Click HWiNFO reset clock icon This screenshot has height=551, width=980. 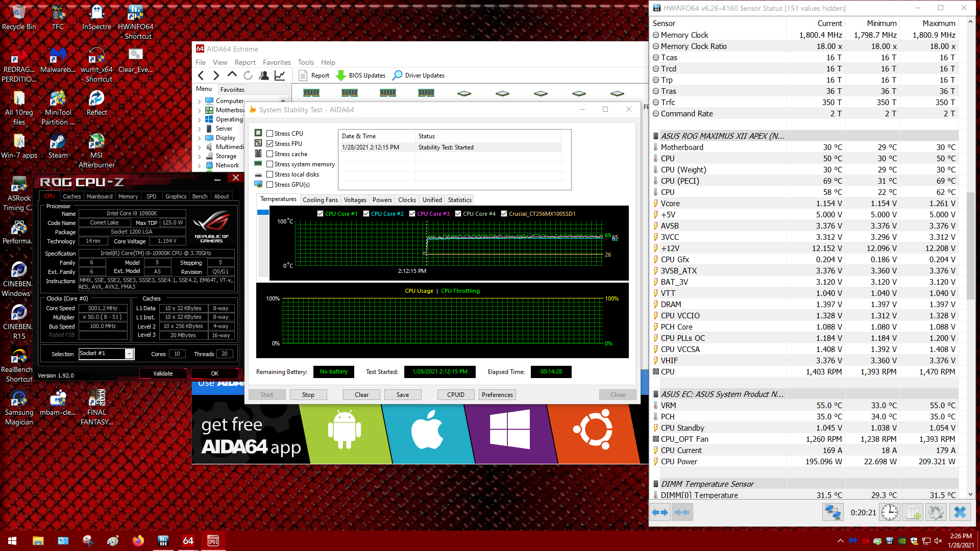coord(890,512)
